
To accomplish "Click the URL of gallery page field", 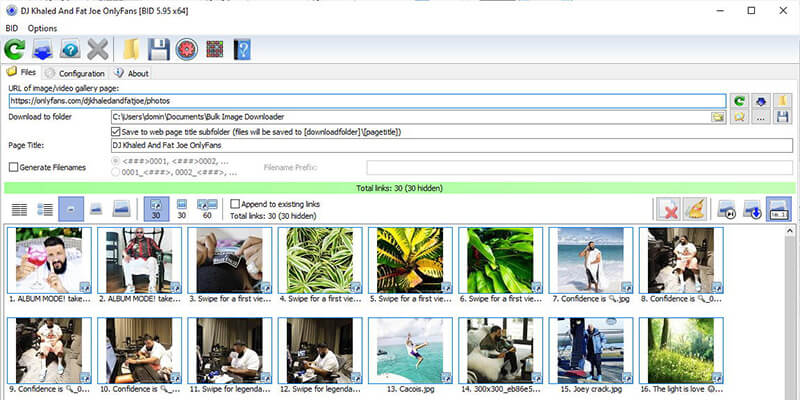I will 367,101.
